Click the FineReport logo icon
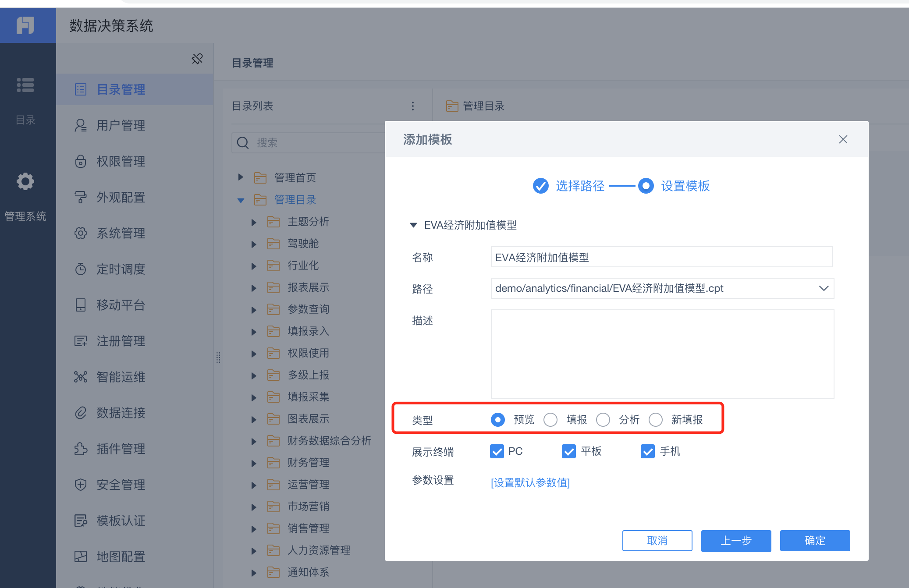This screenshot has width=909, height=588. pos(25,25)
